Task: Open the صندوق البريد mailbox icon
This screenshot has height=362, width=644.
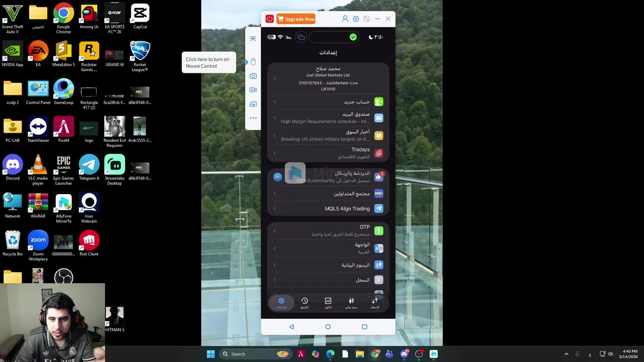Action: (379, 118)
